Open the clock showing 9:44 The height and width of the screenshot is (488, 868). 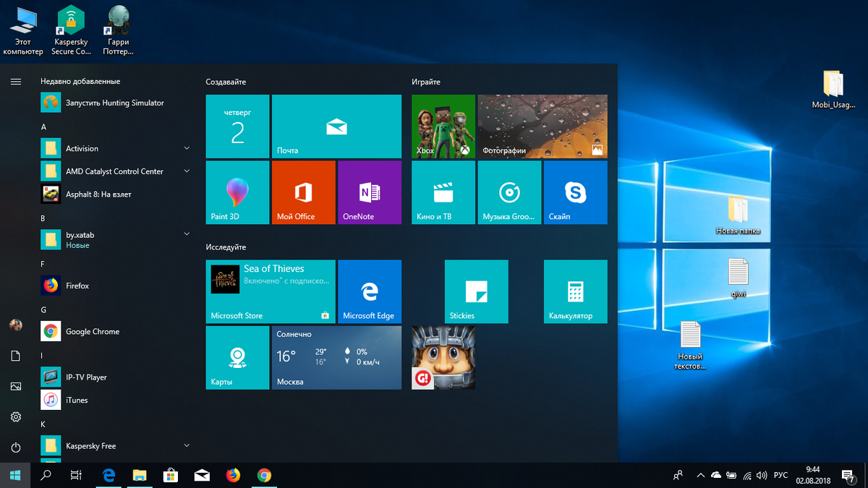click(x=812, y=475)
